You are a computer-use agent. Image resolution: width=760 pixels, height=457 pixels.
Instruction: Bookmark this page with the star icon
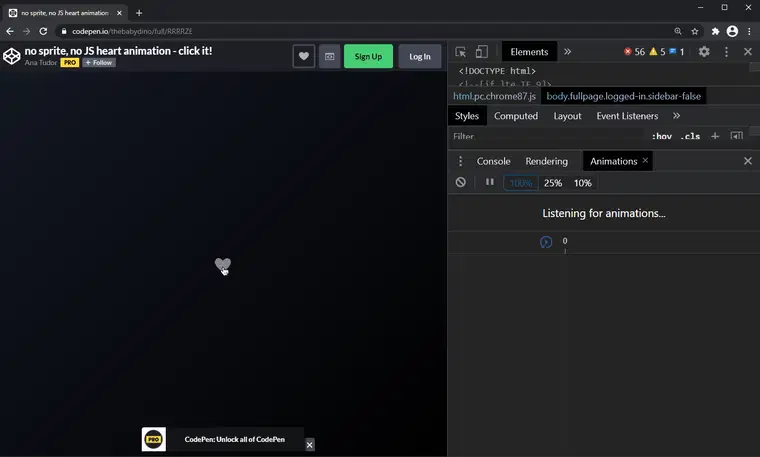tap(695, 31)
